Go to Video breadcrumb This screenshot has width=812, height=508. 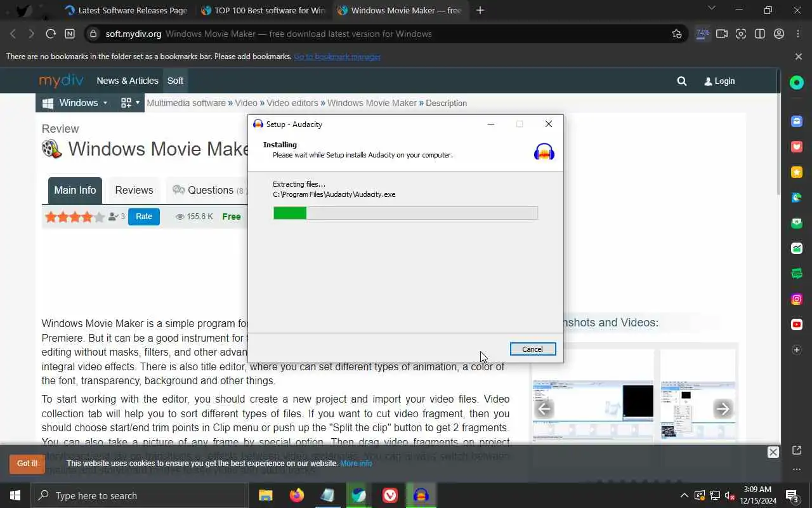[x=246, y=103]
